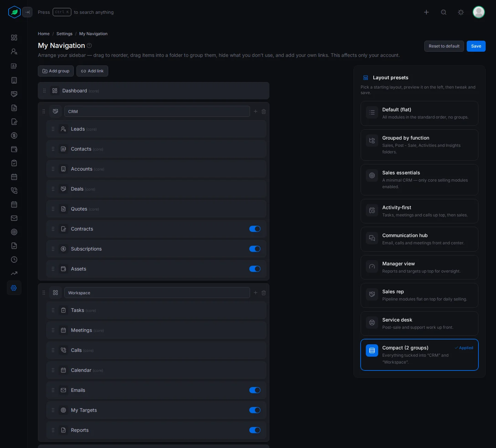The height and width of the screenshot is (448, 496).
Task: Click the help icon next to My Navigation
Action: (89, 45)
